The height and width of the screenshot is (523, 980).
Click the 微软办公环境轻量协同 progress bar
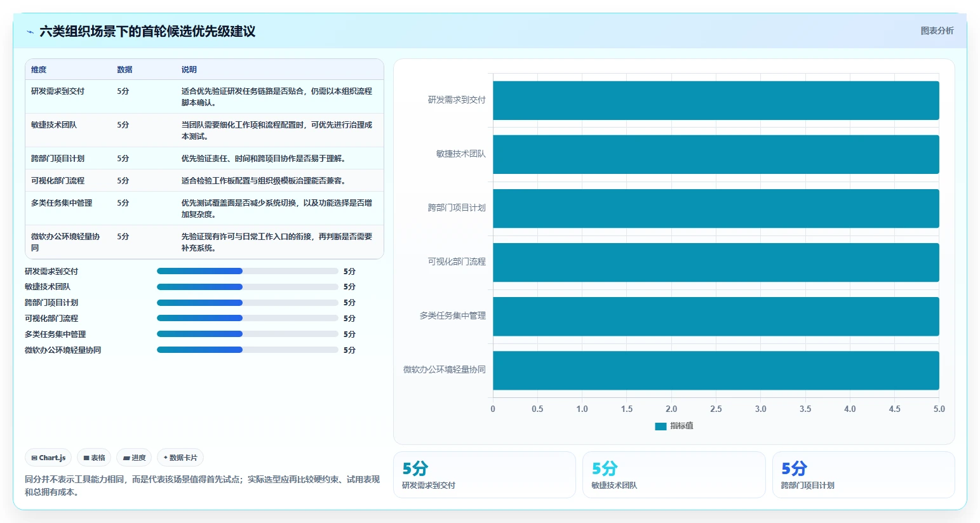(x=248, y=350)
